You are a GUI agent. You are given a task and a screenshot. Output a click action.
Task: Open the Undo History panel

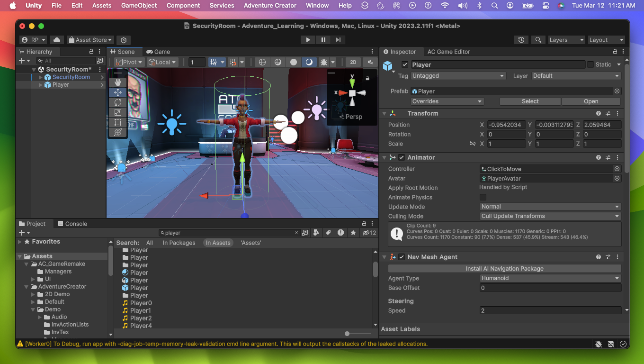click(521, 40)
